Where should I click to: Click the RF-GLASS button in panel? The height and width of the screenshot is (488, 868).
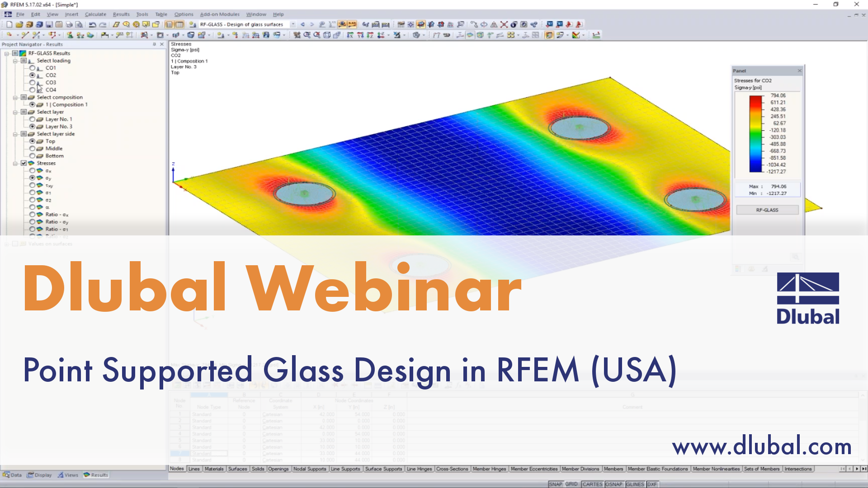[x=767, y=210]
